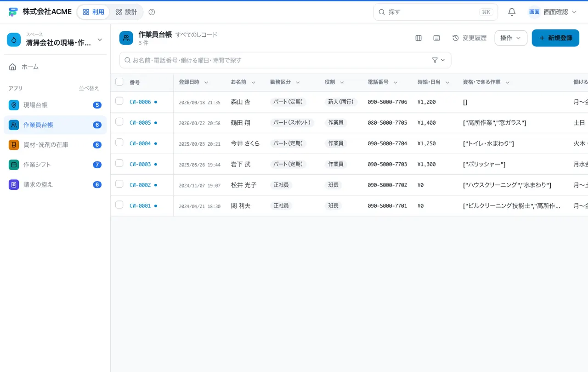Open the 登録日時 column sort menu
Viewport: 588px width, 372px height.
point(206,82)
